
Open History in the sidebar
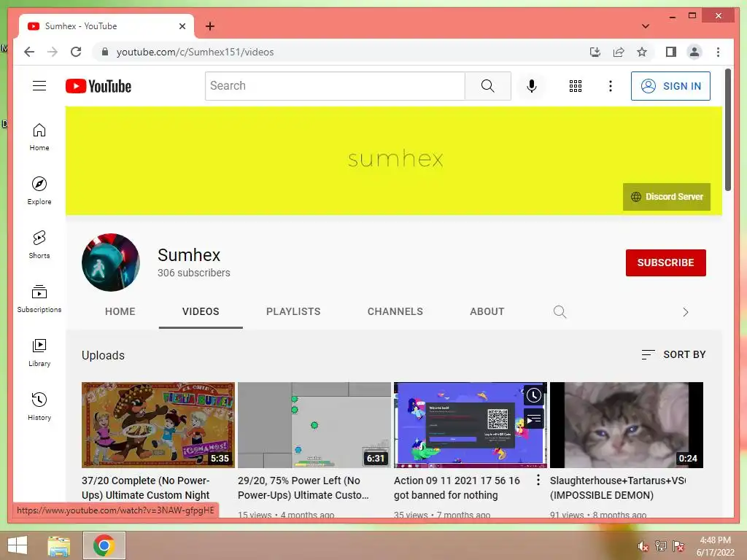39,407
